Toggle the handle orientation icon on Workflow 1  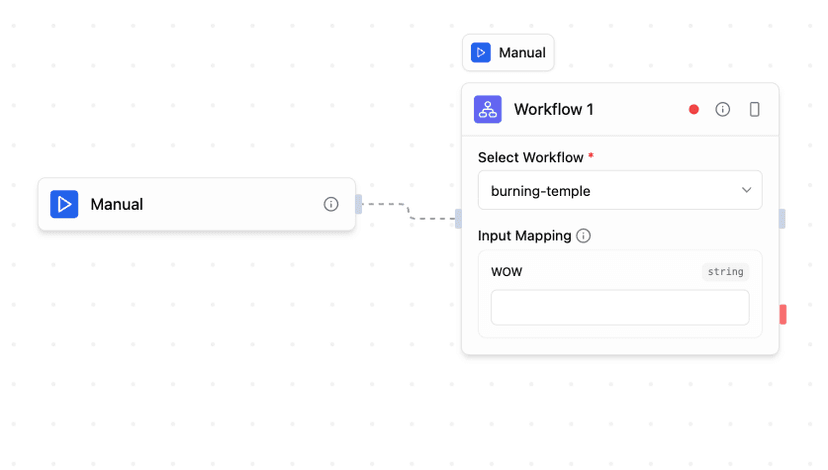point(755,109)
